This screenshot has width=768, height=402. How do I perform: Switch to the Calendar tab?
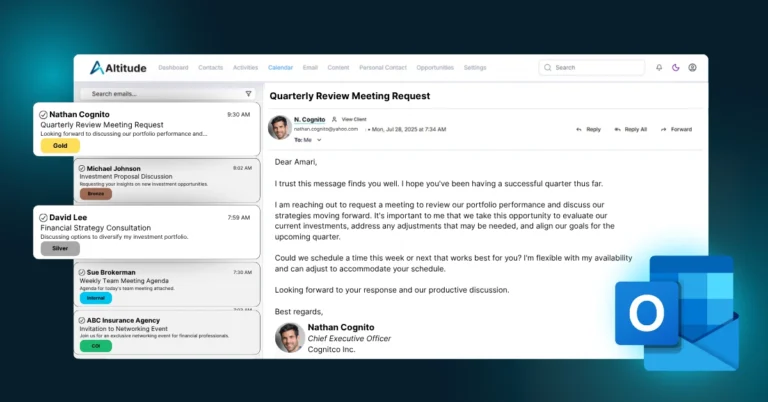(x=280, y=68)
